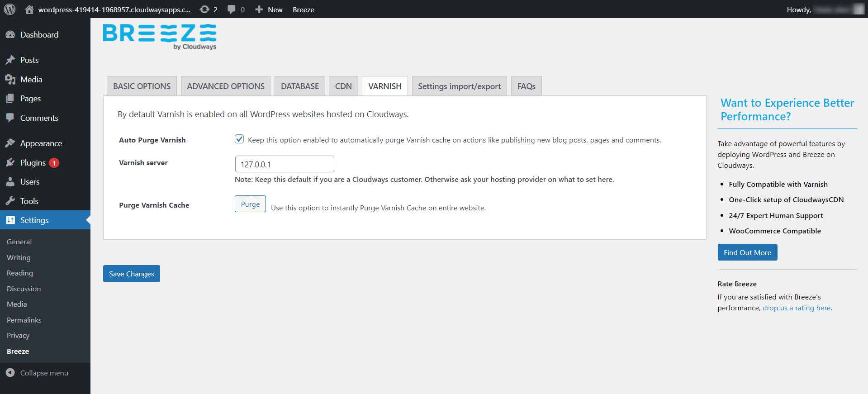Open the updates icon showing 2 pending
The width and height of the screenshot is (868, 394).
205,9
